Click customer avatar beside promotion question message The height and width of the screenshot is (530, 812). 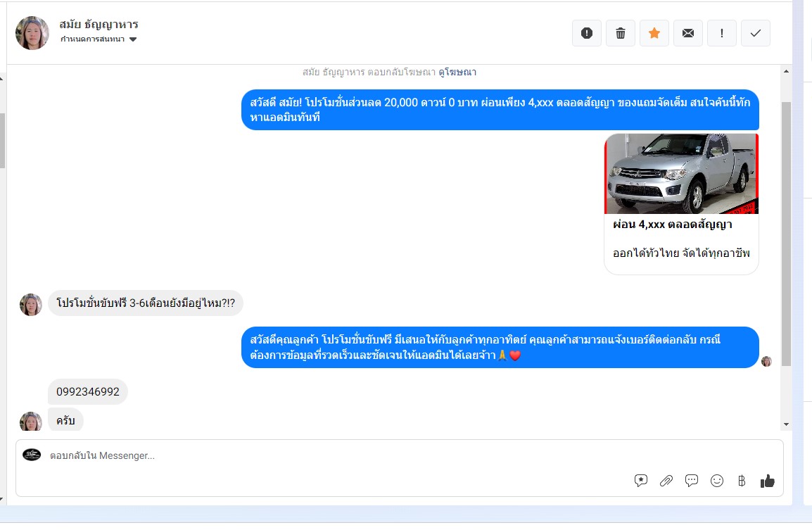click(30, 305)
